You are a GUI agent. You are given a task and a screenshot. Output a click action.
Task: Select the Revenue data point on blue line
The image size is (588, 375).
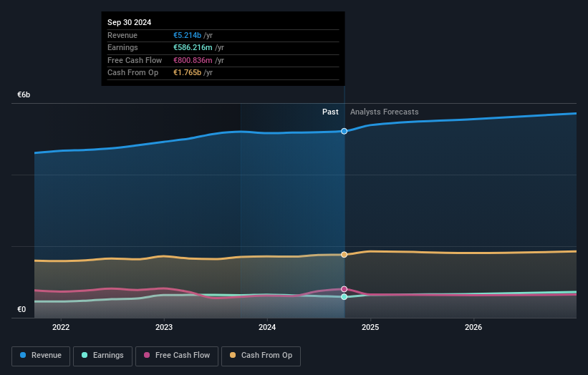point(344,131)
